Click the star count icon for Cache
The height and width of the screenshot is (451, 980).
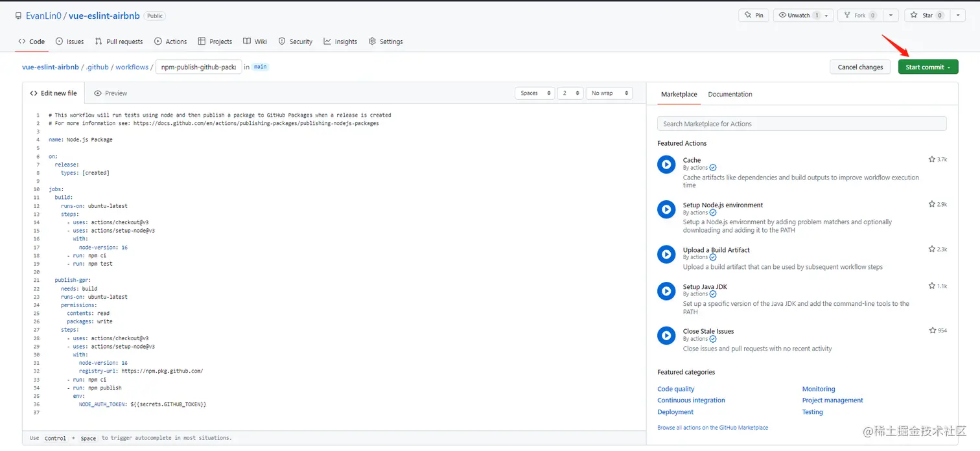point(932,159)
